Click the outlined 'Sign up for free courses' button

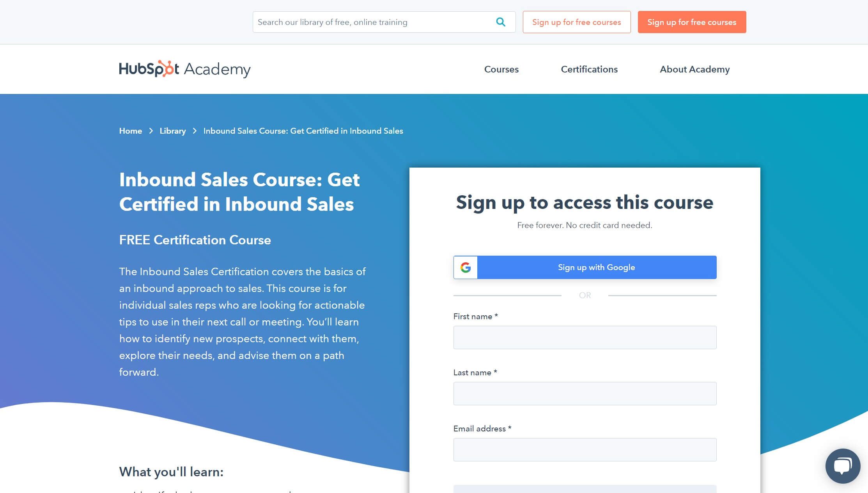tap(576, 22)
